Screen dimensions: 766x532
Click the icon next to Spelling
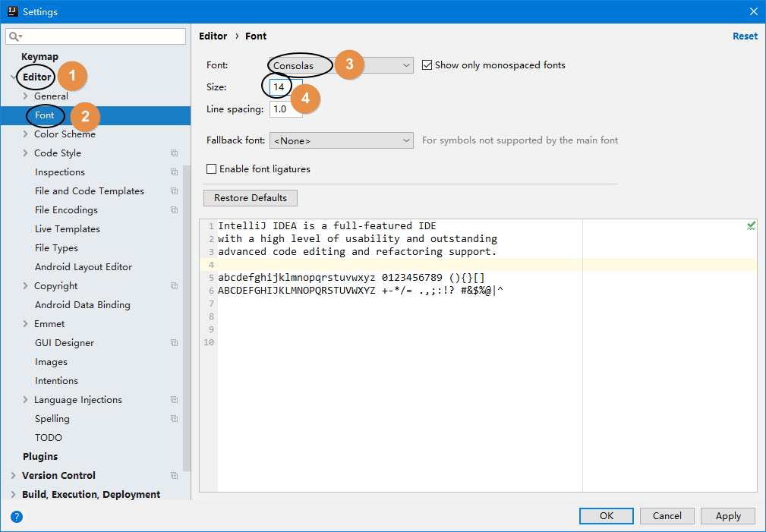point(174,419)
